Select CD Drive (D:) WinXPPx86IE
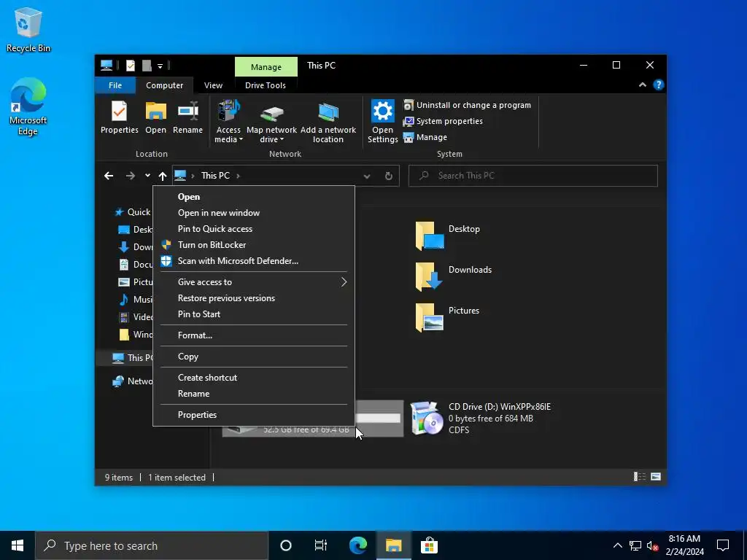This screenshot has height=560, width=747. click(x=481, y=418)
